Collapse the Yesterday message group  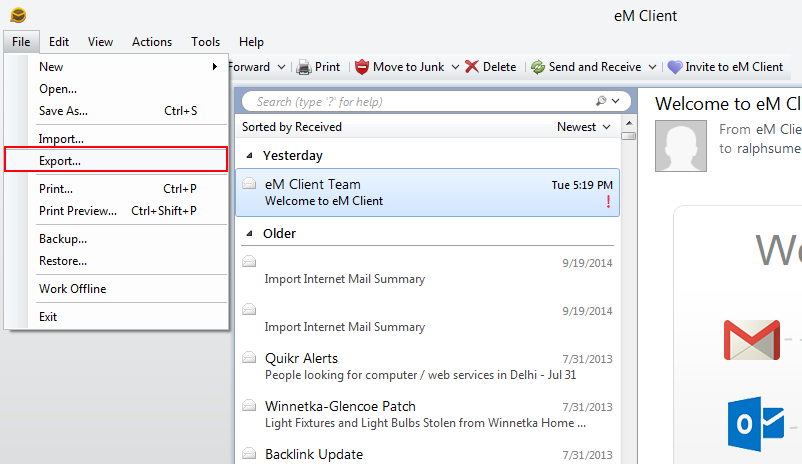click(x=250, y=156)
